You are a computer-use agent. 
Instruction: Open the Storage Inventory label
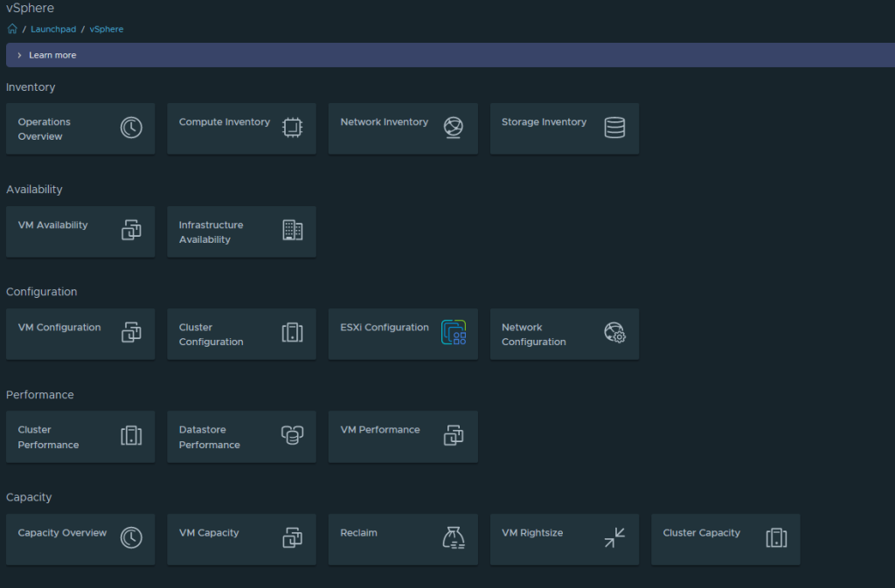pyautogui.click(x=544, y=122)
